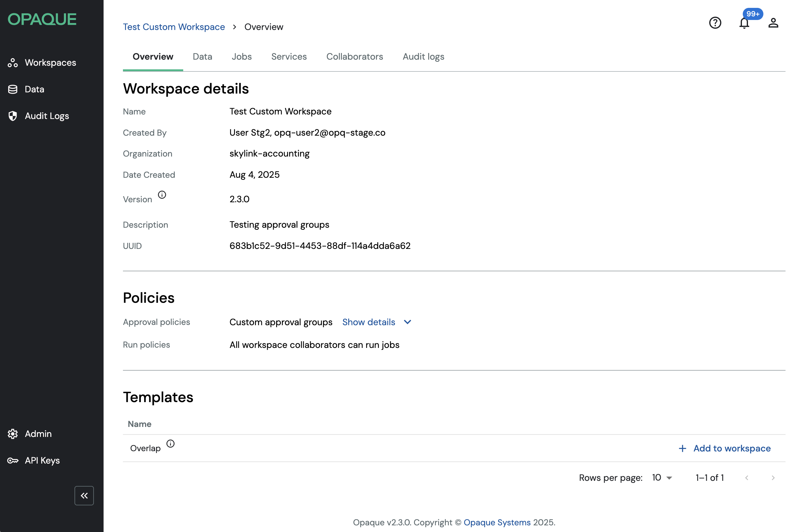Open Admin settings in sidebar
Viewport: 804px width, 532px height.
[x=38, y=434]
